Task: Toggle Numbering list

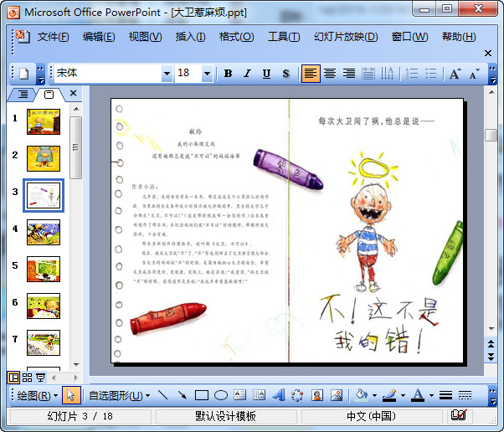Action: (412, 74)
